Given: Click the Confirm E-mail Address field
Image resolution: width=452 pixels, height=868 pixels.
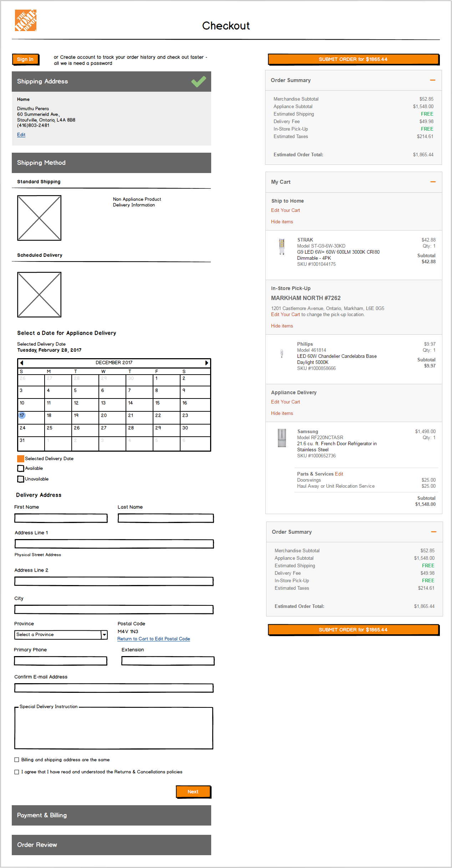Looking at the screenshot, I should click(114, 688).
